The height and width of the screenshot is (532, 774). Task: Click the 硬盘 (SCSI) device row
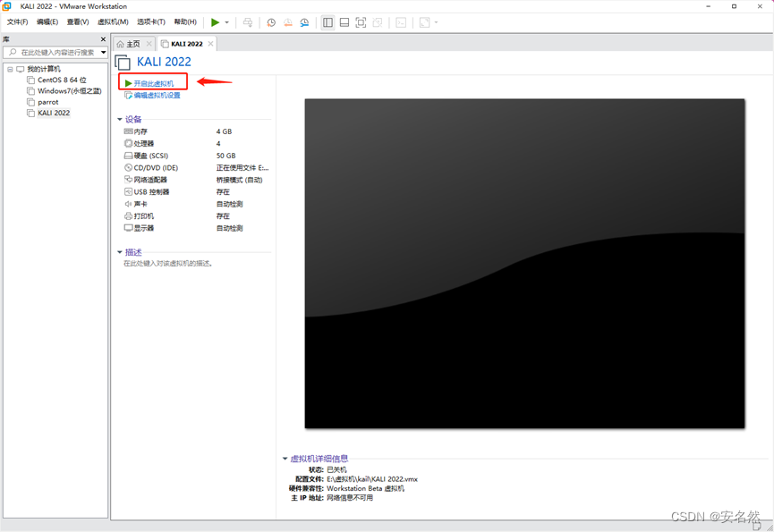coord(197,156)
